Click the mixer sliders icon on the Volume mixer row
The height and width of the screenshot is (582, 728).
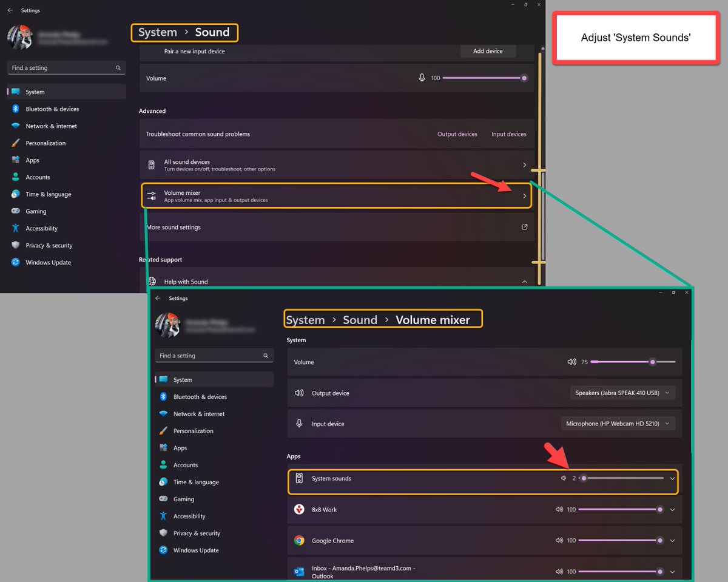(x=152, y=196)
